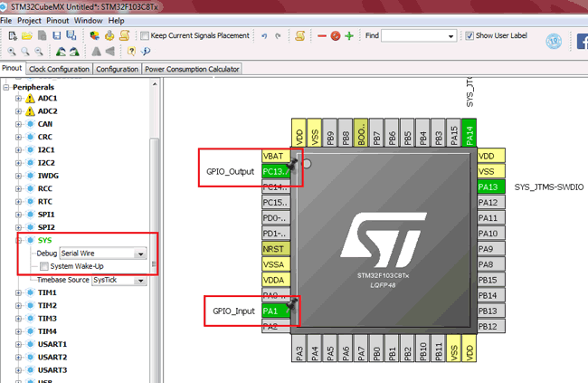Click green PA13 pin on chip

point(491,187)
